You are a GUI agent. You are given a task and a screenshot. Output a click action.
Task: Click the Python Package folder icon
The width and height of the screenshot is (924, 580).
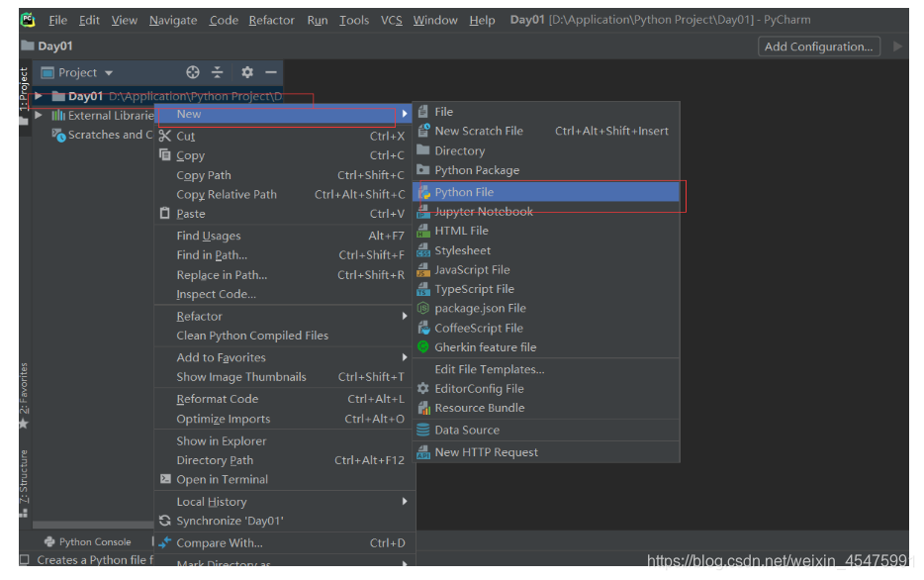tap(423, 170)
